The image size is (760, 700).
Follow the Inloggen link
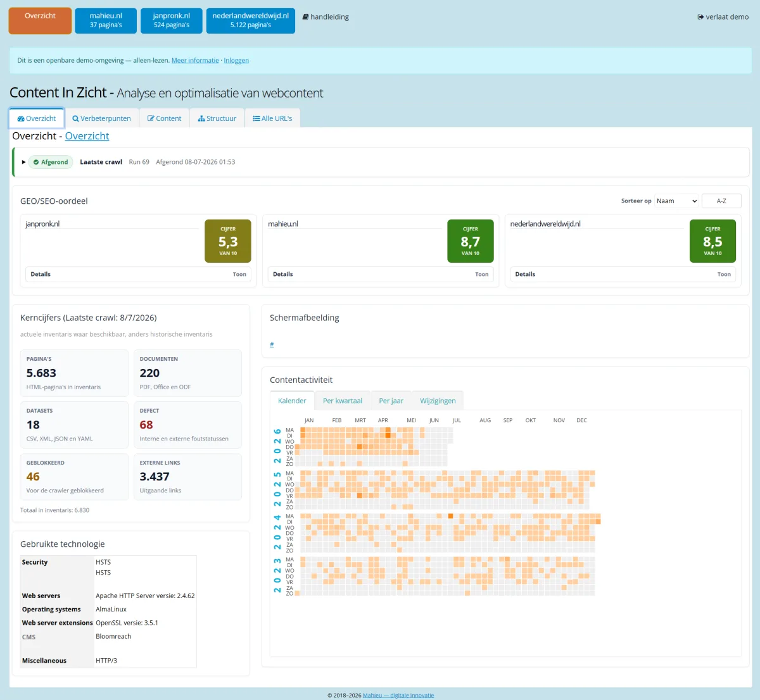(x=236, y=60)
